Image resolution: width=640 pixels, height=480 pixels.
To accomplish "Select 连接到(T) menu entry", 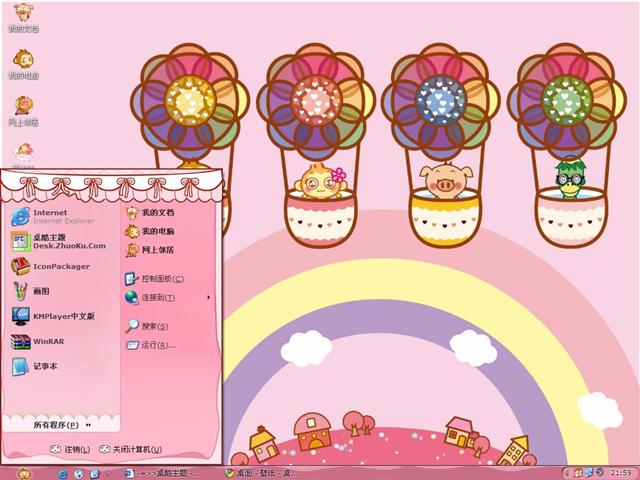I will click(x=150, y=298).
